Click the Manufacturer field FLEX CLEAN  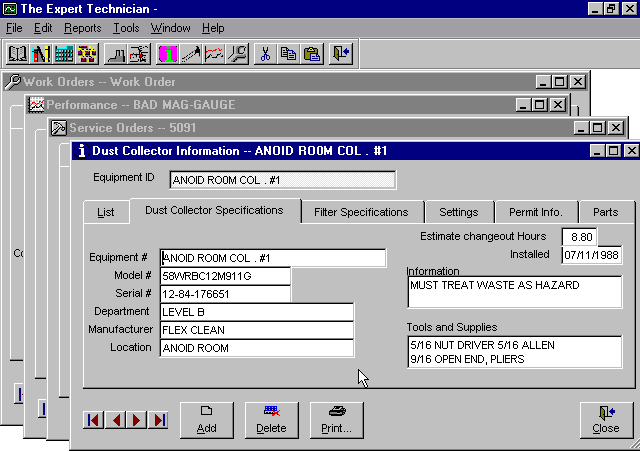click(x=257, y=330)
